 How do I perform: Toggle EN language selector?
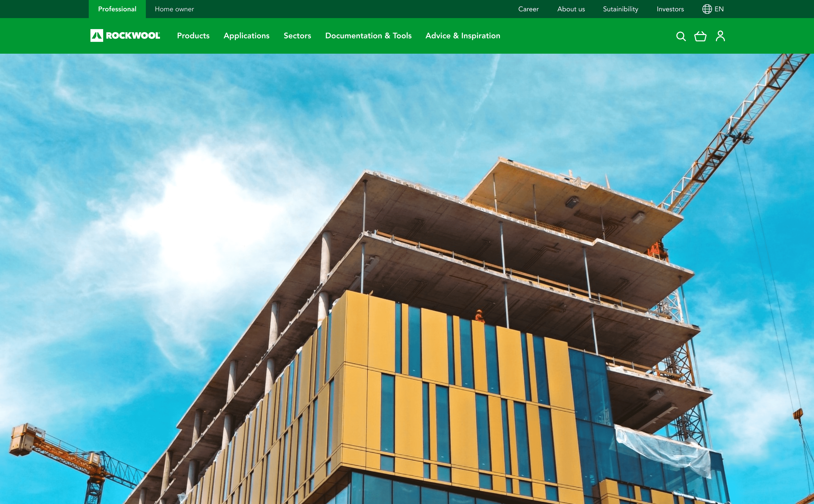[712, 9]
